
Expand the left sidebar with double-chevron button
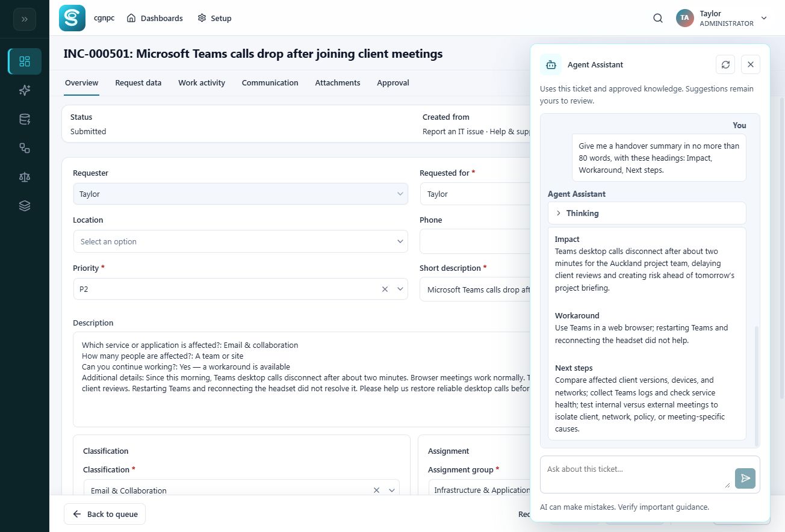(x=25, y=19)
